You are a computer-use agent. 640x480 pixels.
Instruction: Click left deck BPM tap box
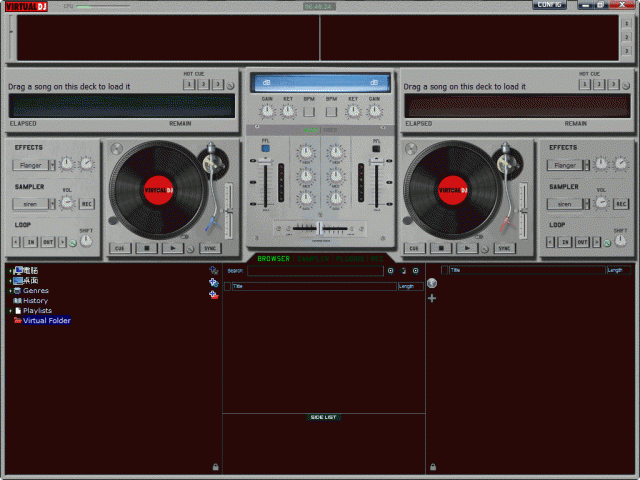[x=309, y=111]
